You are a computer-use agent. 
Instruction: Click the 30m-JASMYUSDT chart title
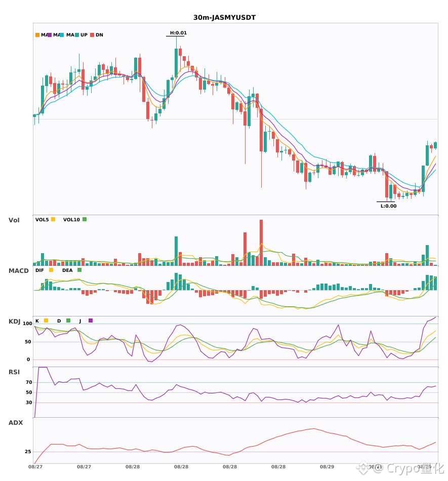click(x=224, y=18)
